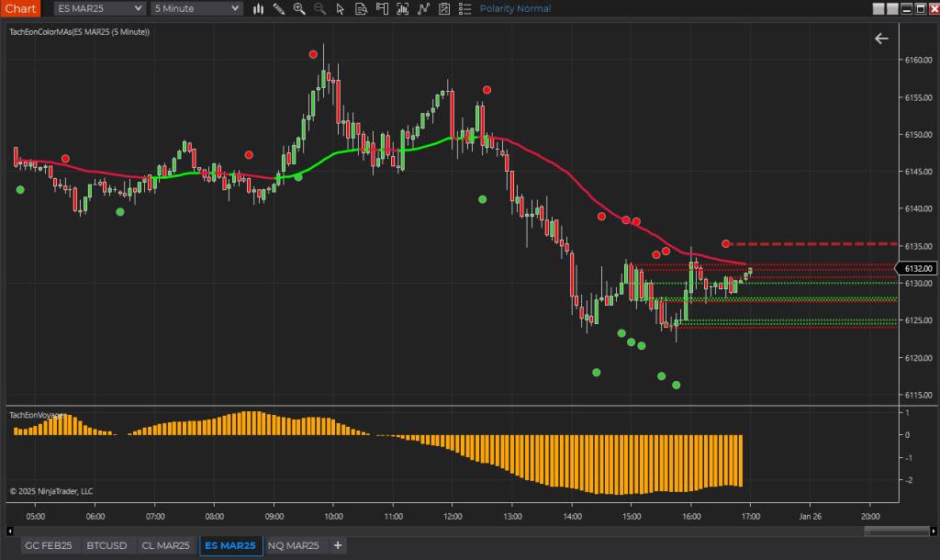The width and height of the screenshot is (940, 560).
Task: Switch to the NQ MAR25 tab
Action: tap(294, 545)
